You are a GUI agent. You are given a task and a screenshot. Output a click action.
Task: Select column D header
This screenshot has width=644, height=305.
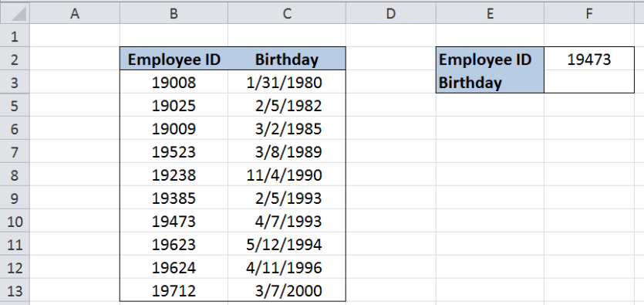391,14
